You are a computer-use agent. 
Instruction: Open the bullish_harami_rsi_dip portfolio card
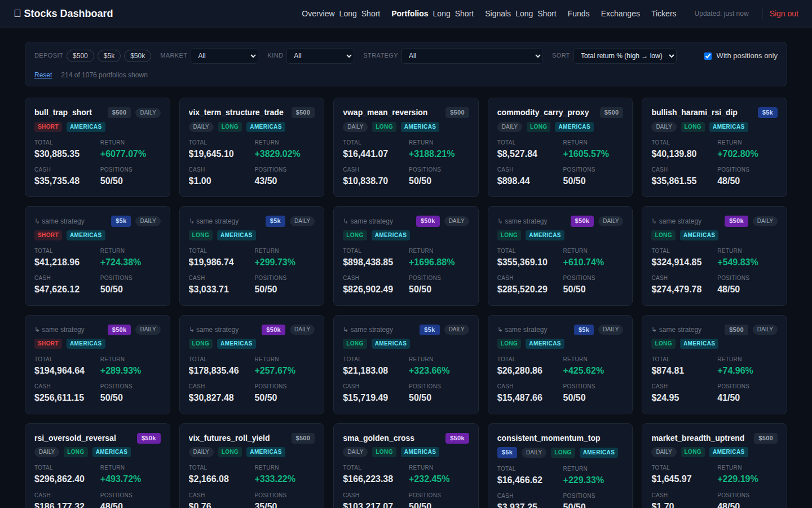coord(714,147)
